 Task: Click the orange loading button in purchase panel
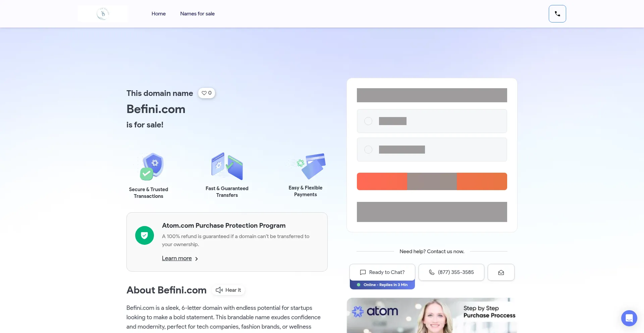pyautogui.click(x=432, y=181)
